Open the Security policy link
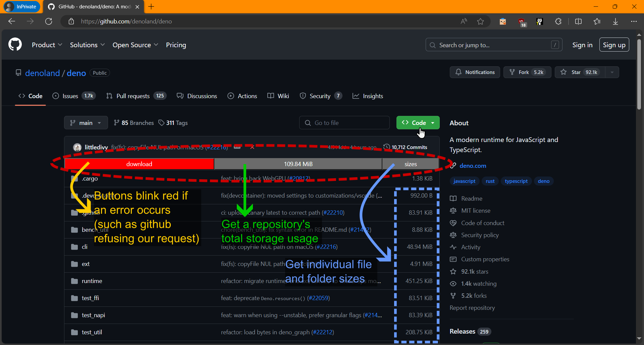 [x=474, y=235]
